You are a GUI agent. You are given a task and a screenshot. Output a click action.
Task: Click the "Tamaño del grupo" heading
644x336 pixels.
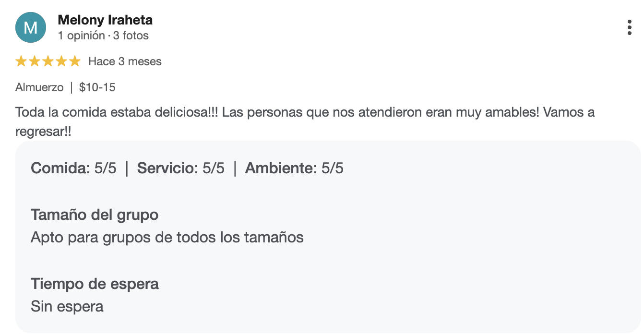[95, 215]
